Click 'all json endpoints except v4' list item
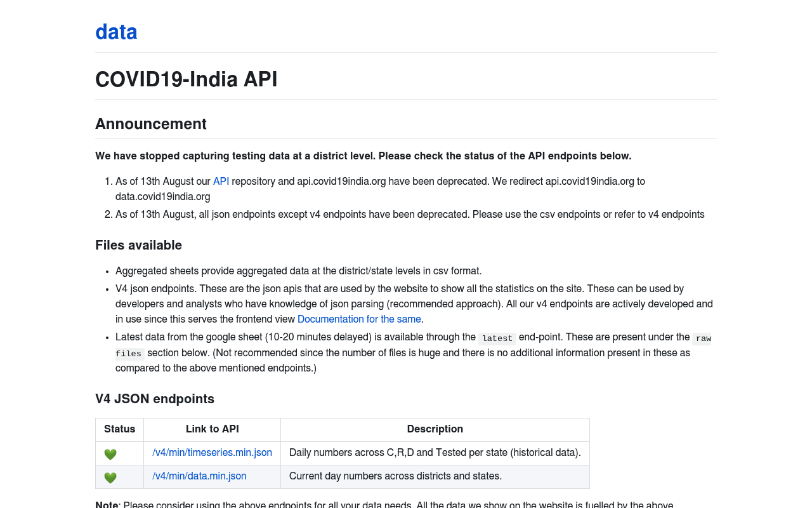 pos(410,215)
